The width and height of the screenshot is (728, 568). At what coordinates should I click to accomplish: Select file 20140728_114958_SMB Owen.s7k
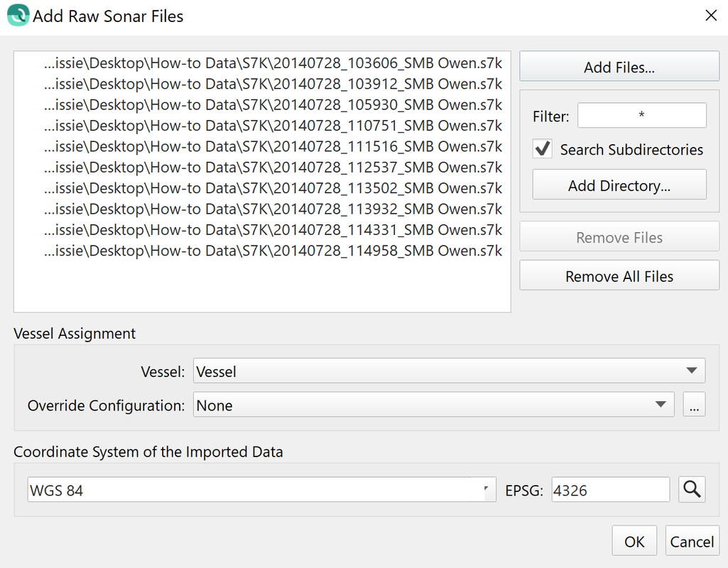273,251
